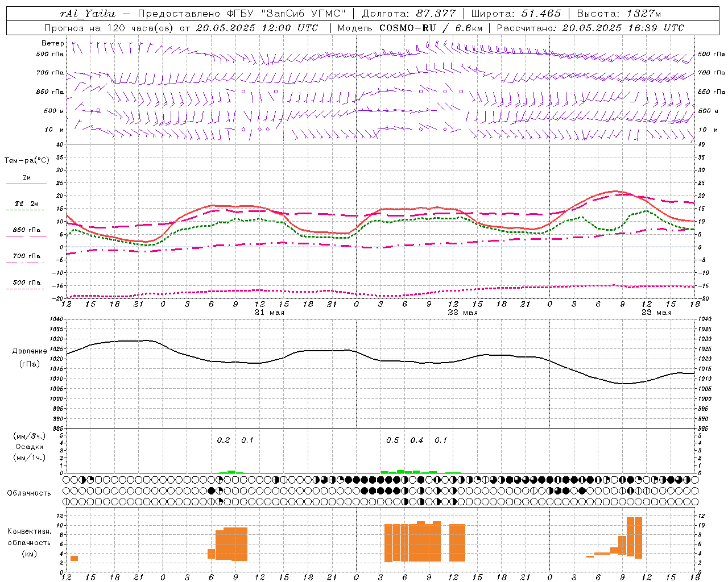Select the forecast start time 20.05.2025 12:00 UTC
The image size is (728, 582).
click(x=257, y=28)
